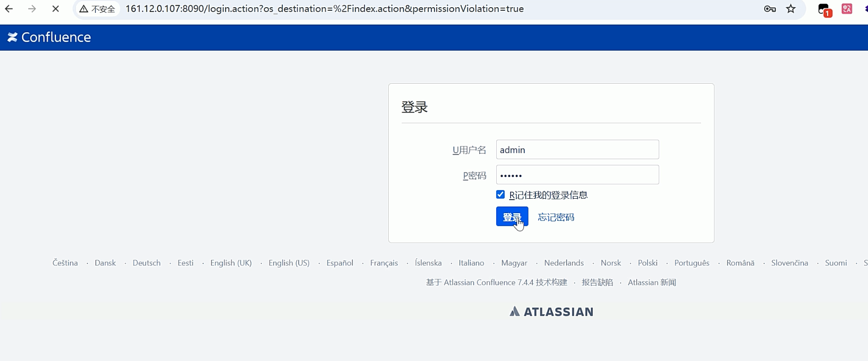Switch language to Português

coord(692,262)
